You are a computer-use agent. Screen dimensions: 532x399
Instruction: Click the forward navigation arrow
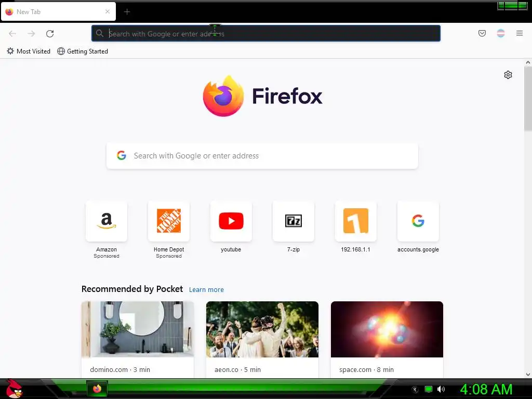[31, 34]
